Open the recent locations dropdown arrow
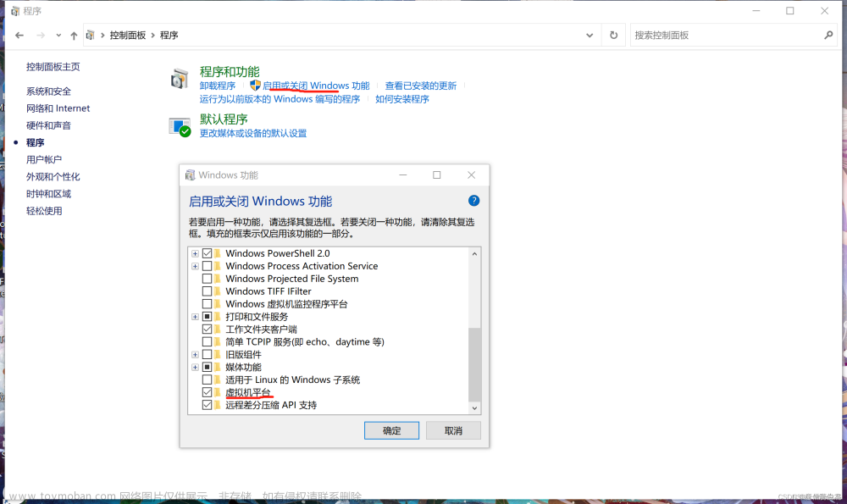Screen dimensions: 847x504 58,36
